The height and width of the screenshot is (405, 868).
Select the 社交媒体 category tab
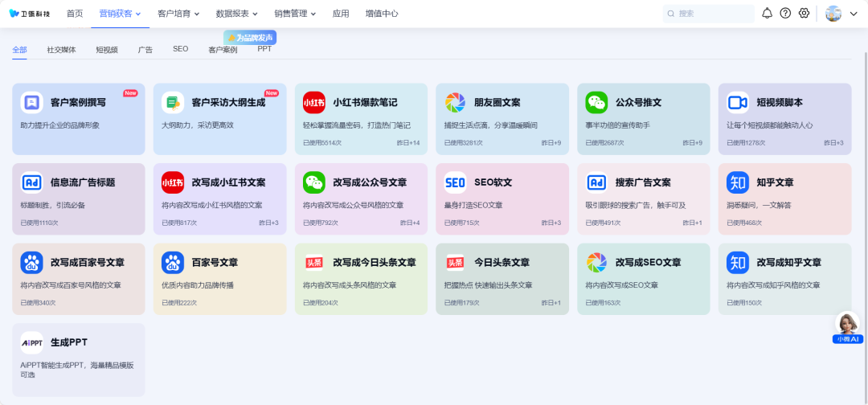tap(61, 50)
